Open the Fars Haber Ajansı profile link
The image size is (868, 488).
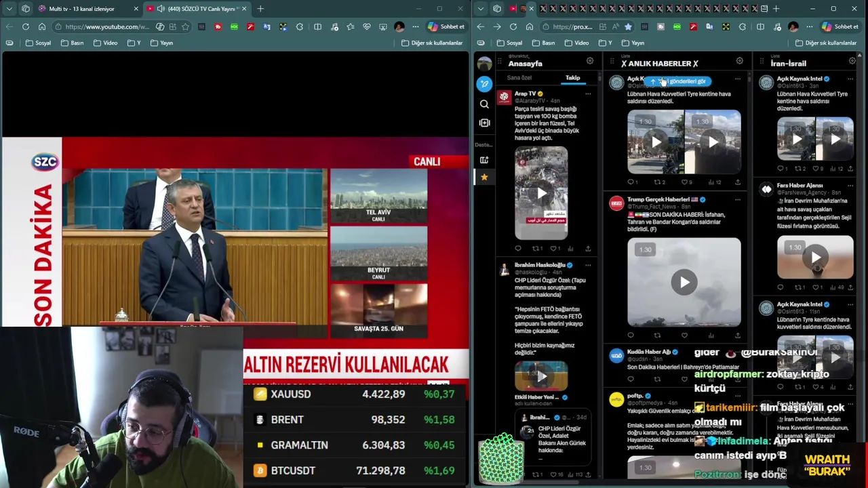tap(800, 186)
